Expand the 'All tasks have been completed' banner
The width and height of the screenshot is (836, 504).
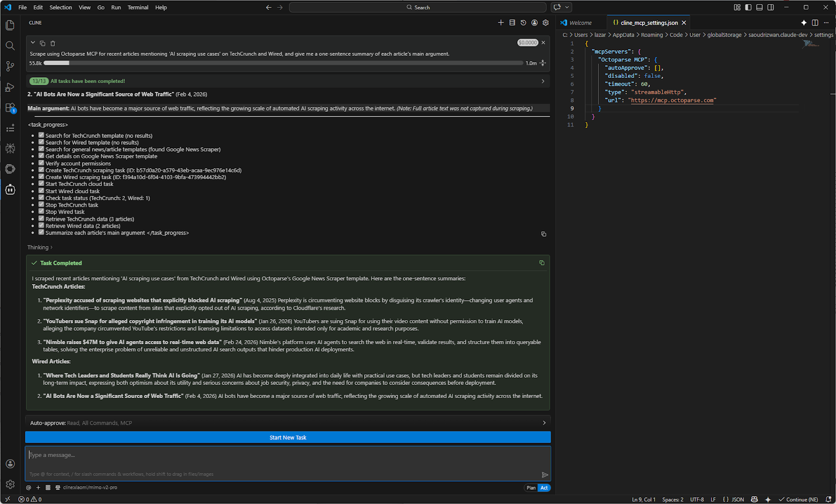click(542, 81)
